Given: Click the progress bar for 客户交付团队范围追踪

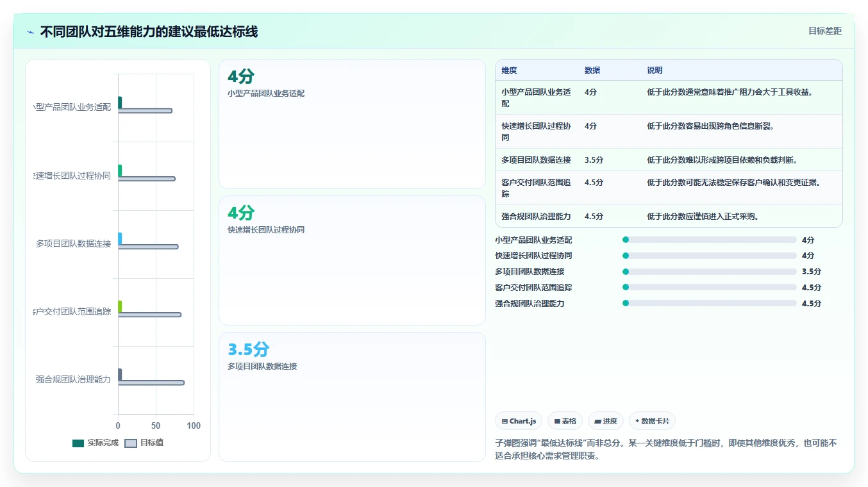Looking at the screenshot, I should pos(709,287).
